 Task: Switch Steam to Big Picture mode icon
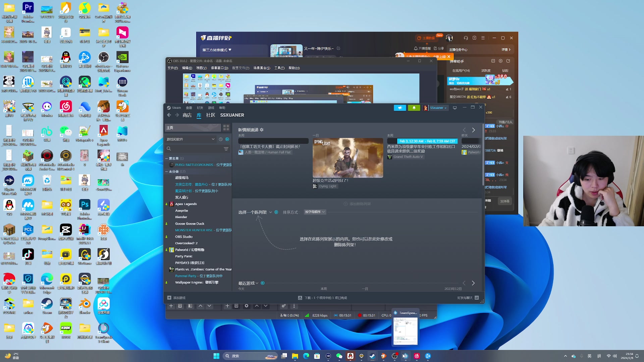pyautogui.click(x=455, y=108)
